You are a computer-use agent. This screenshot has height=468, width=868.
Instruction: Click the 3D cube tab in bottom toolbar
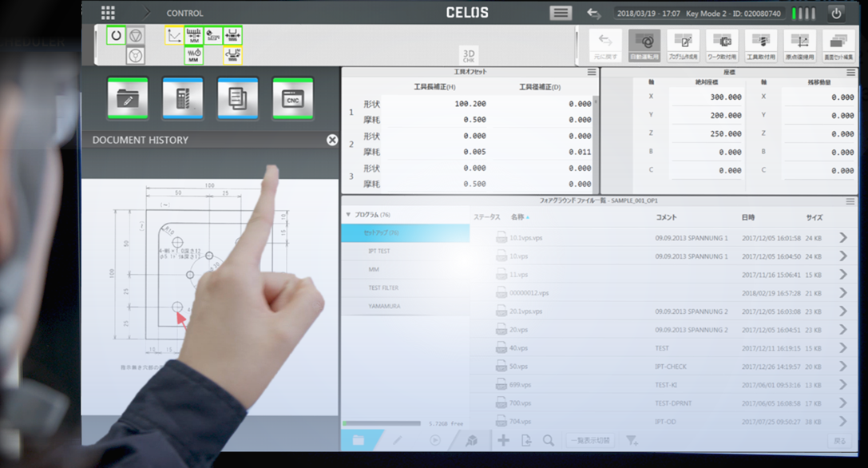(x=472, y=440)
